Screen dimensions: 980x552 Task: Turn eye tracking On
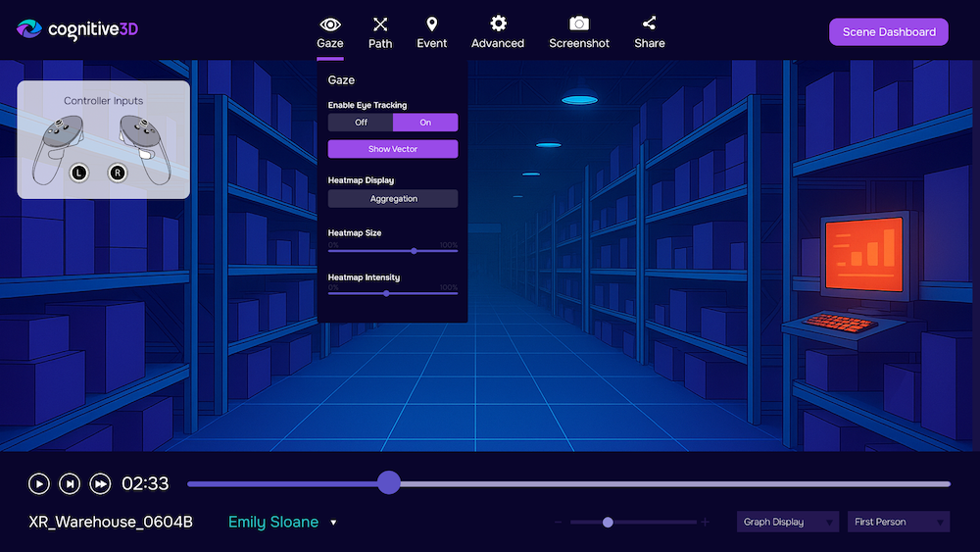point(425,123)
